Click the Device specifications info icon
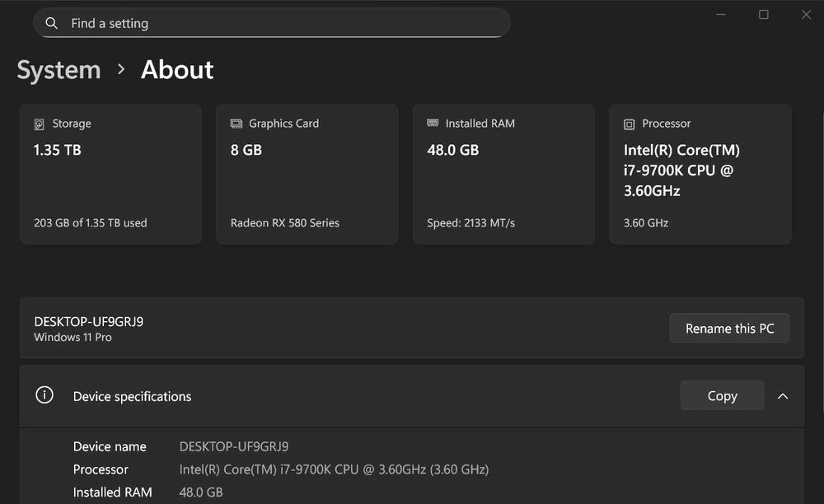Image resolution: width=824 pixels, height=504 pixels. pyautogui.click(x=44, y=395)
